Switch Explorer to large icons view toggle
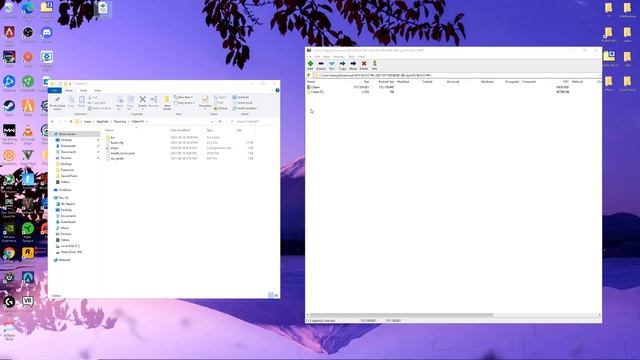640x360 pixels. point(276,295)
